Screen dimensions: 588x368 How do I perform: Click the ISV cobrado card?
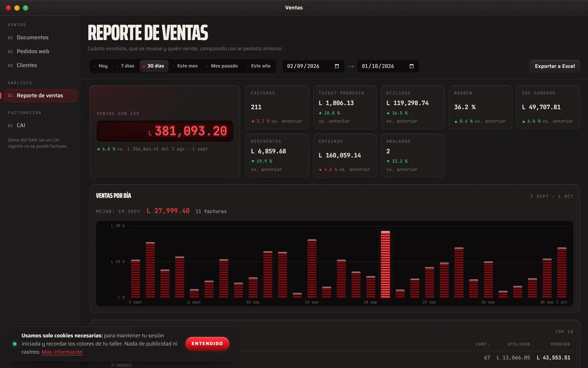(x=548, y=107)
